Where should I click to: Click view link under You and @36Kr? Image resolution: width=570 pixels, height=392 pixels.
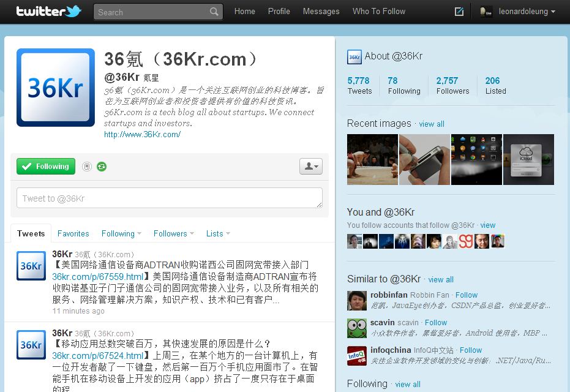487,225
